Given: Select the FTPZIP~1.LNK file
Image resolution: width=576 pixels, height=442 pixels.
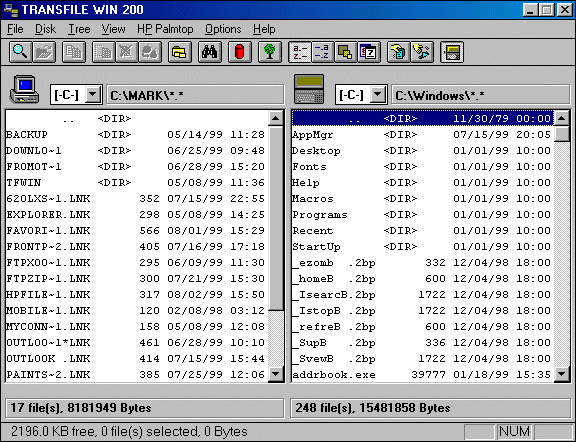Looking at the screenshot, I should pyautogui.click(x=136, y=279).
